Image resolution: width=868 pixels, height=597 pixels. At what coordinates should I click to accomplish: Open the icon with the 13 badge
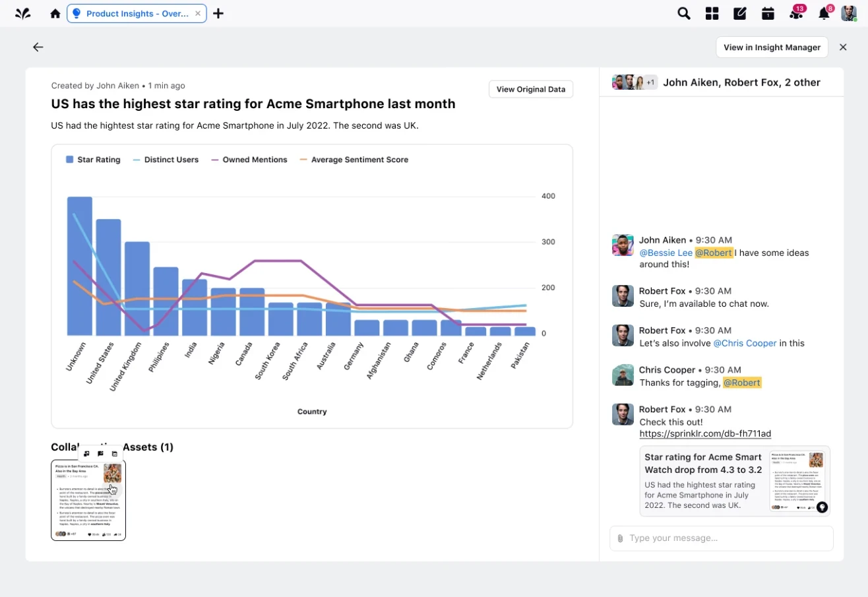(x=797, y=13)
